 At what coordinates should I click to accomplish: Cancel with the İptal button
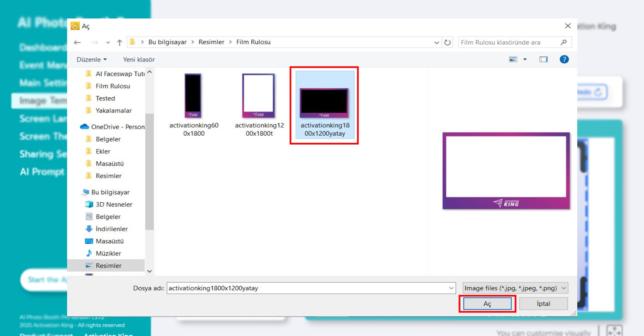(x=543, y=304)
